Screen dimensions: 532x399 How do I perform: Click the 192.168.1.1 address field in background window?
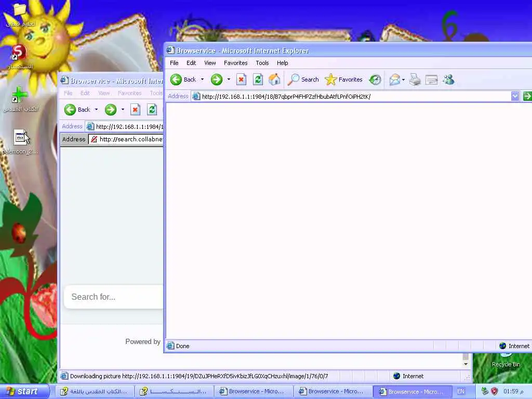125,127
